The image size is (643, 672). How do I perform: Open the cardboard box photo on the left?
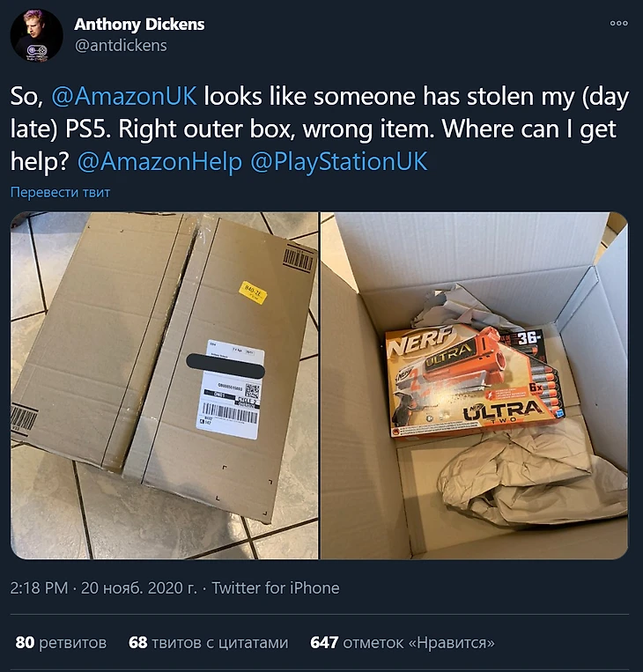point(164,386)
